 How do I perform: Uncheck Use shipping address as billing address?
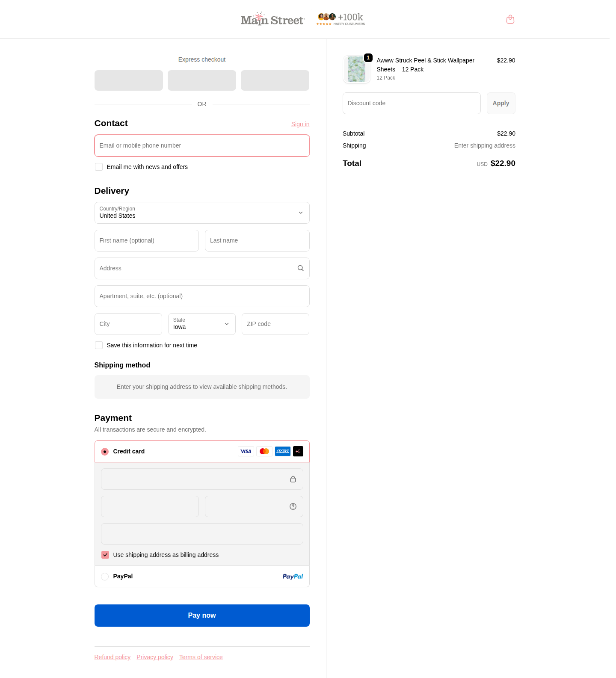(x=105, y=555)
